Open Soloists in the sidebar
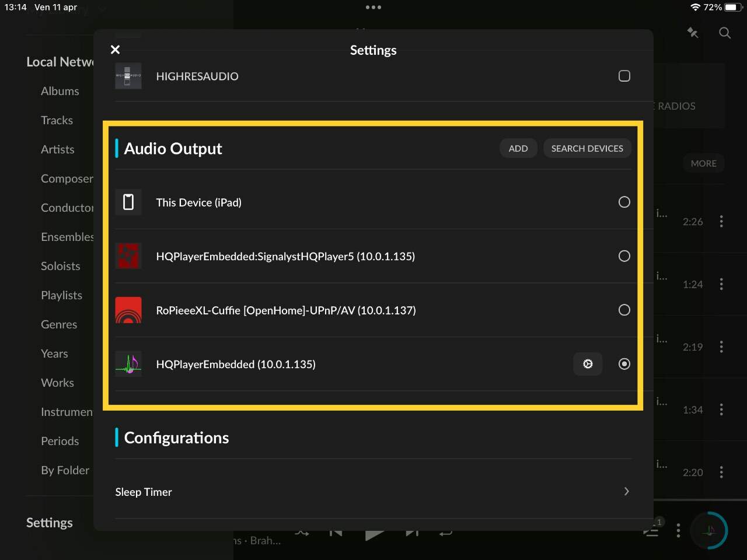 point(60,266)
